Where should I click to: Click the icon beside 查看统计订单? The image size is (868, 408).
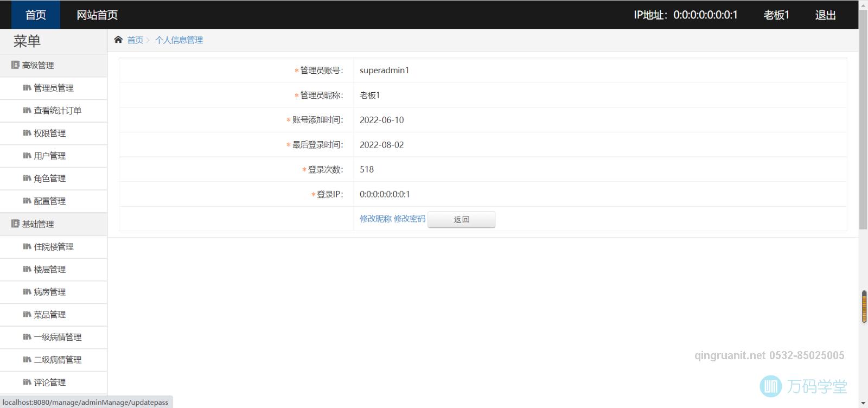pos(27,110)
